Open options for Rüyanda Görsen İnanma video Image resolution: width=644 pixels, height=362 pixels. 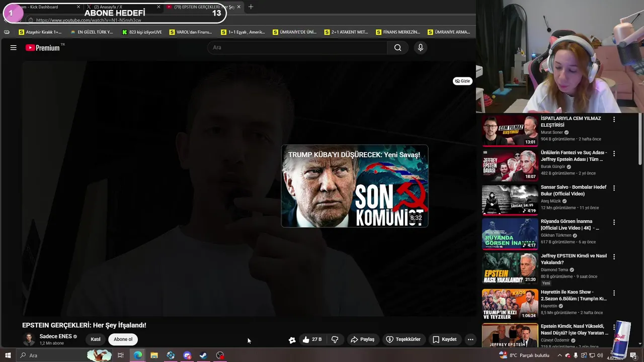[614, 222]
